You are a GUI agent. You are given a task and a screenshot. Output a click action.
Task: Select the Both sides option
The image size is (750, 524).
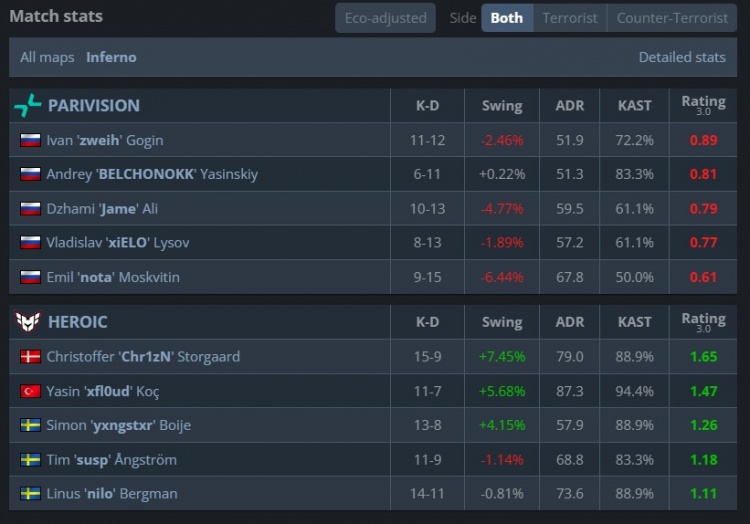[x=506, y=18]
